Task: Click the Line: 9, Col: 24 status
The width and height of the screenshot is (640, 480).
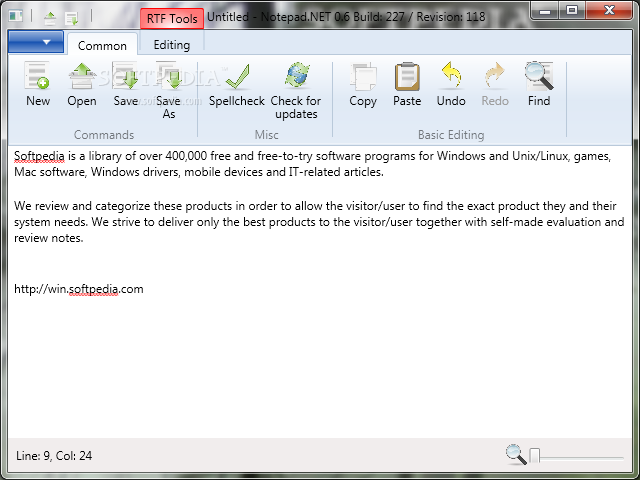Action: [x=54, y=456]
